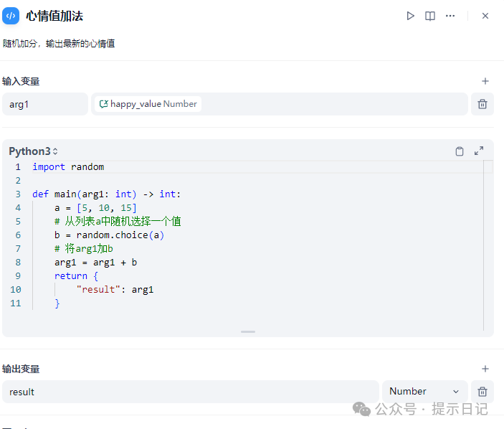The width and height of the screenshot is (504, 429).
Task: Delete the arg1 input variable
Action: point(482,104)
